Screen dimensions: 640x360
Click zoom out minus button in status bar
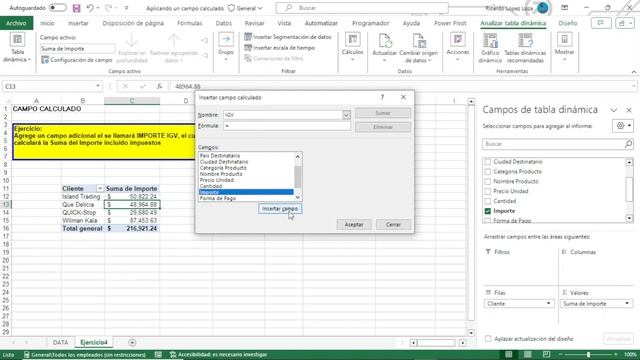tap(561, 354)
